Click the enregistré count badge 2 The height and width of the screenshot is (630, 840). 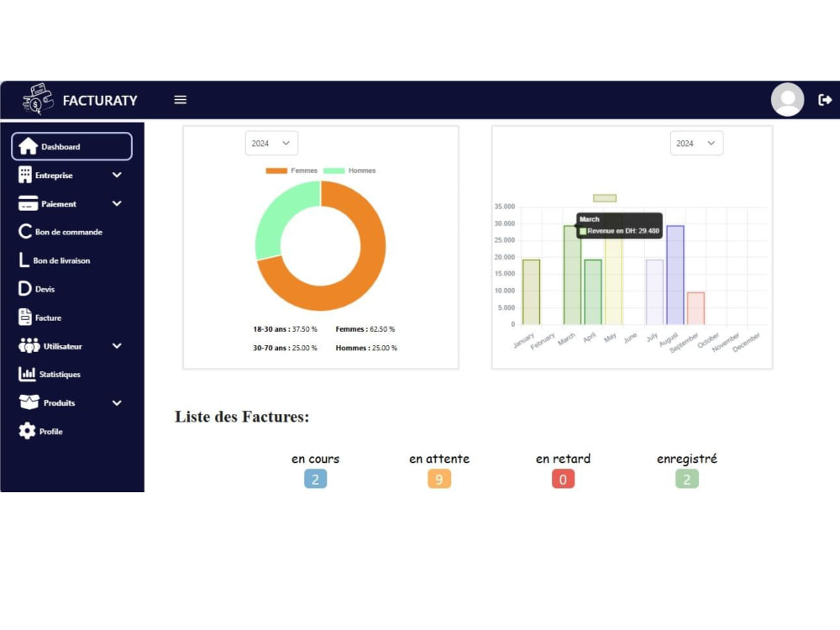(687, 479)
